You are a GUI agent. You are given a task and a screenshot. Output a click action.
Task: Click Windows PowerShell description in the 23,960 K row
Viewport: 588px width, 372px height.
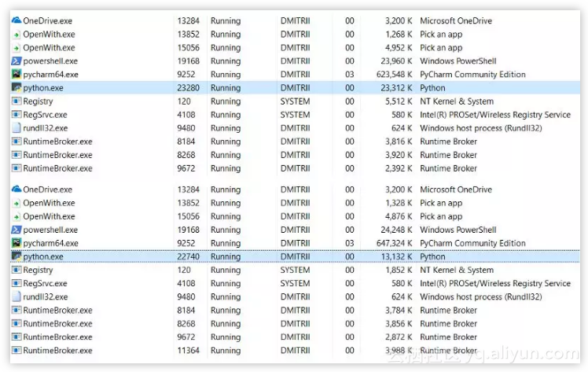pyautogui.click(x=458, y=61)
